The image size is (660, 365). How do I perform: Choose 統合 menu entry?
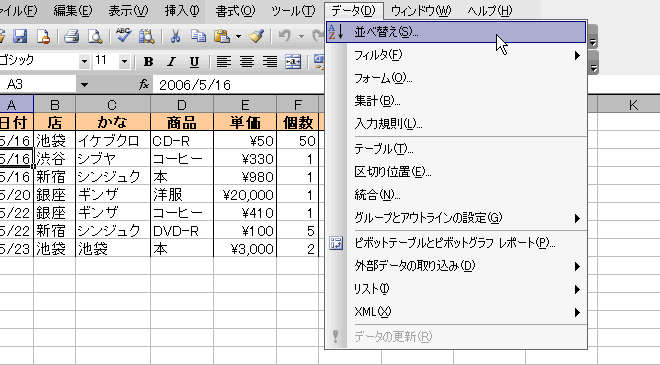pos(456,195)
